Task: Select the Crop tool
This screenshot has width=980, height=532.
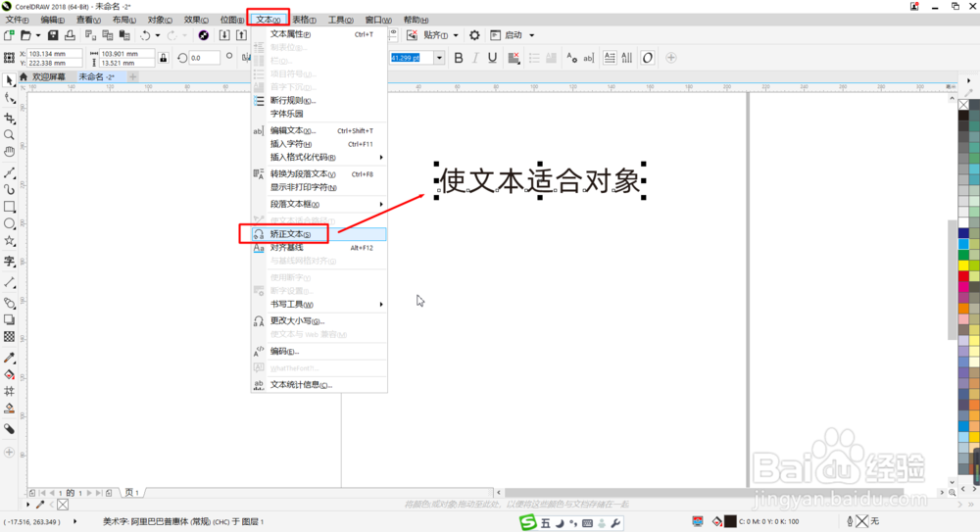Action: coord(10,119)
